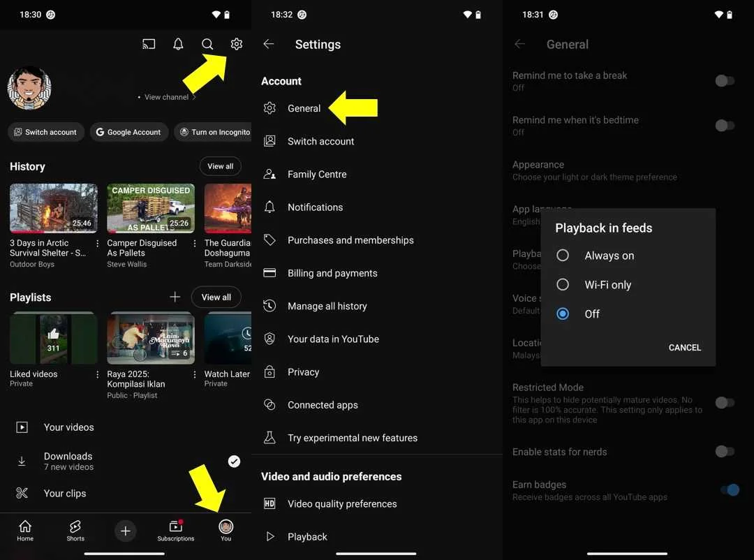The image size is (754, 560).
Task: View all Playlists
Action: click(216, 297)
